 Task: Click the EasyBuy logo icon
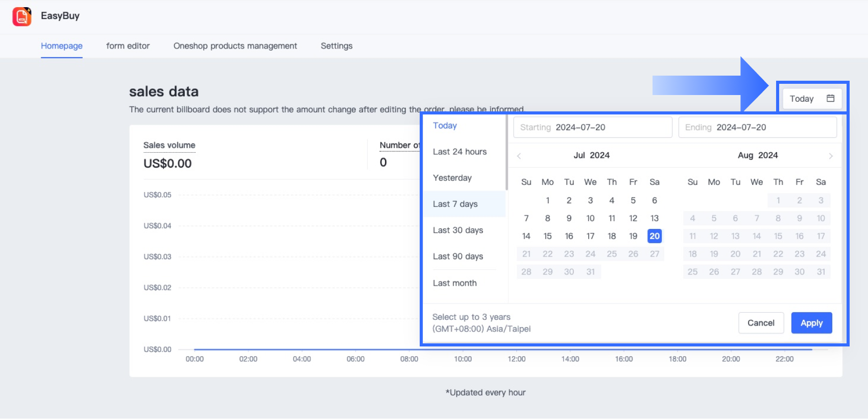point(22,16)
